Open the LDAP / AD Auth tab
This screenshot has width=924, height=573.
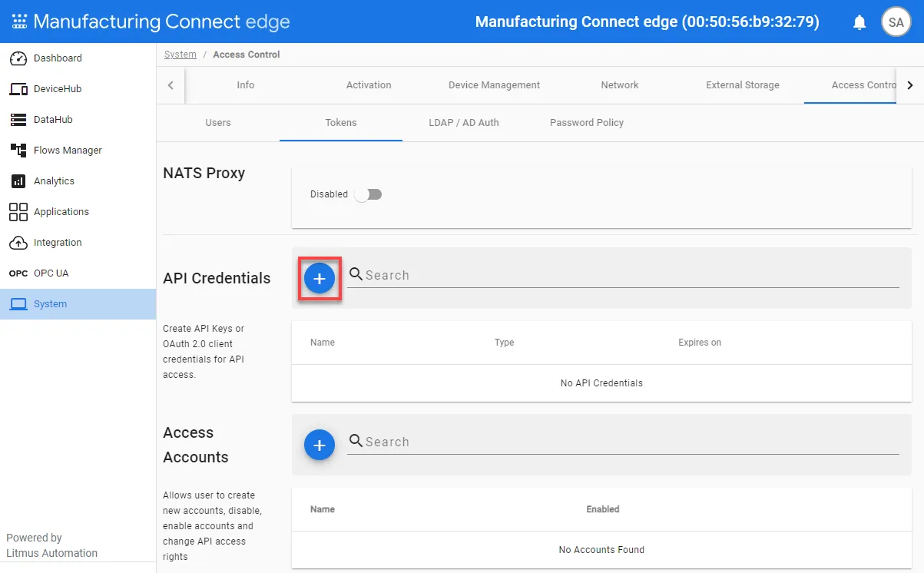(x=464, y=123)
